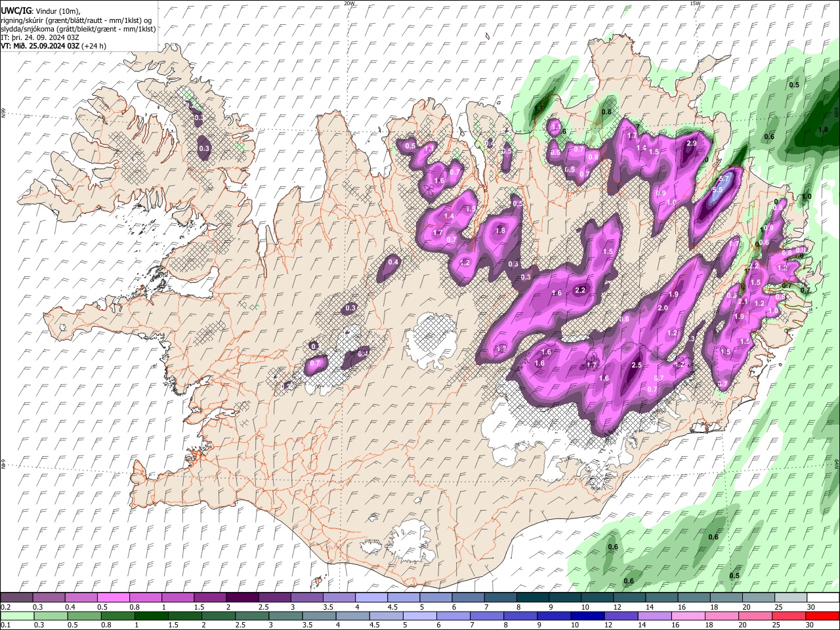Click the 2.5 snowfall value north of Vatnajökull
The height and width of the screenshot is (630, 840).
tap(636, 365)
